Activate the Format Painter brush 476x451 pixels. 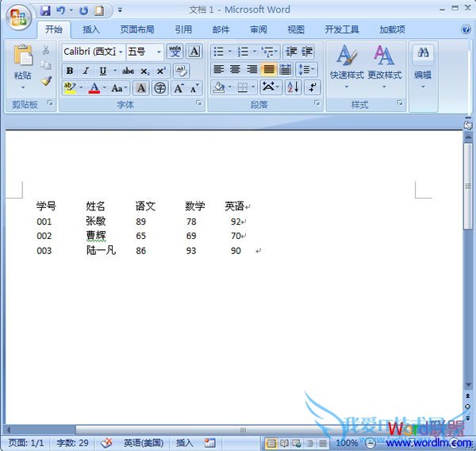tap(46, 81)
